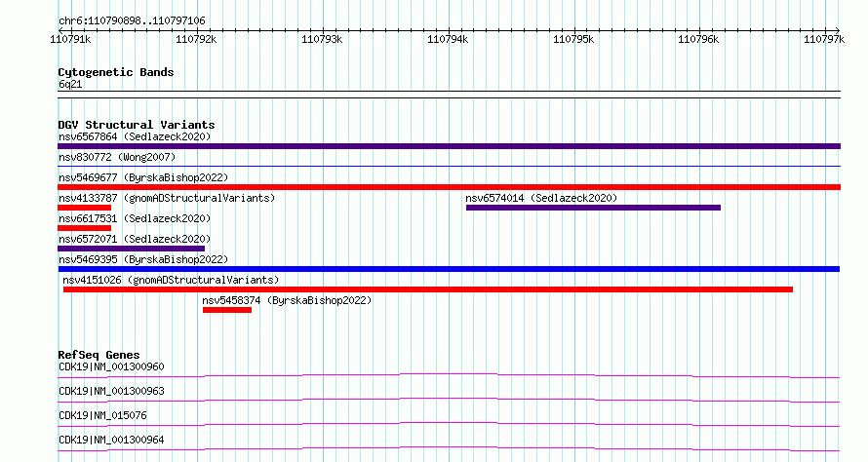The width and height of the screenshot is (868, 462).
Task: Click the nsv6567864 (Sedlazeck2020) label
Action: click(x=135, y=136)
